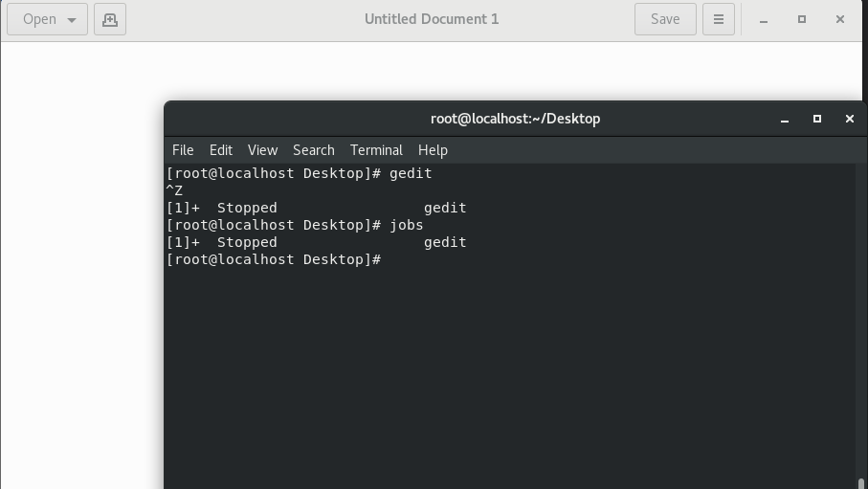
Task: Save the Untitled Document 1 file
Action: tap(665, 19)
